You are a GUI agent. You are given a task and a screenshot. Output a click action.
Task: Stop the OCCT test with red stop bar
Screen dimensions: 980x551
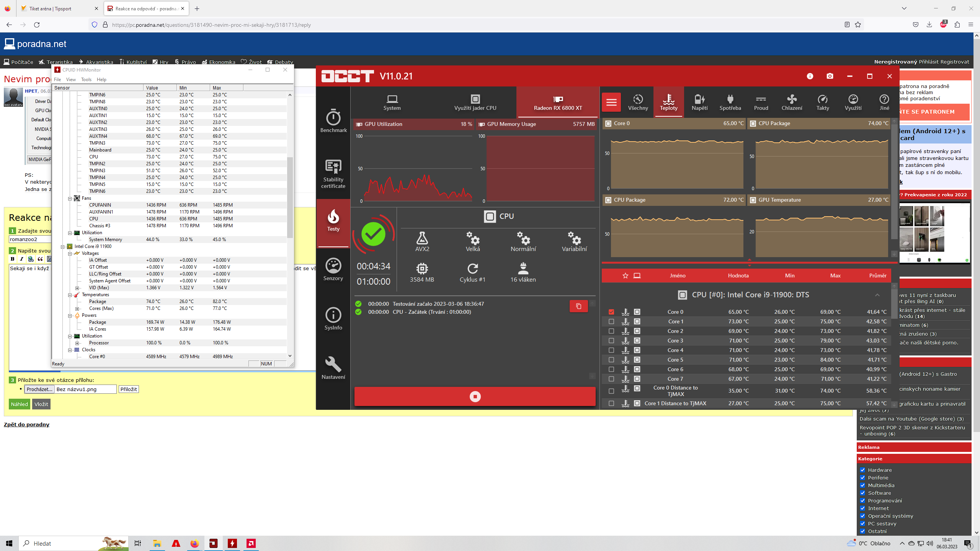pyautogui.click(x=475, y=396)
